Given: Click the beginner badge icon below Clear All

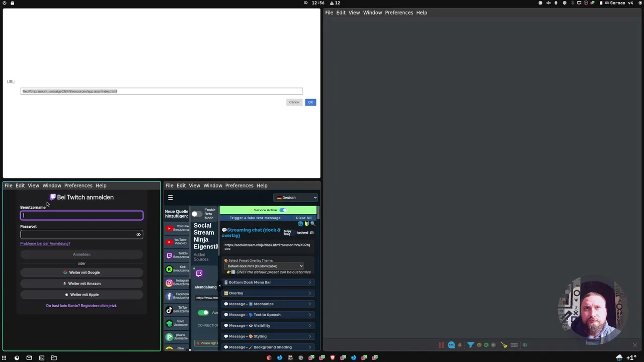Looking at the screenshot, I should pyautogui.click(x=307, y=224).
